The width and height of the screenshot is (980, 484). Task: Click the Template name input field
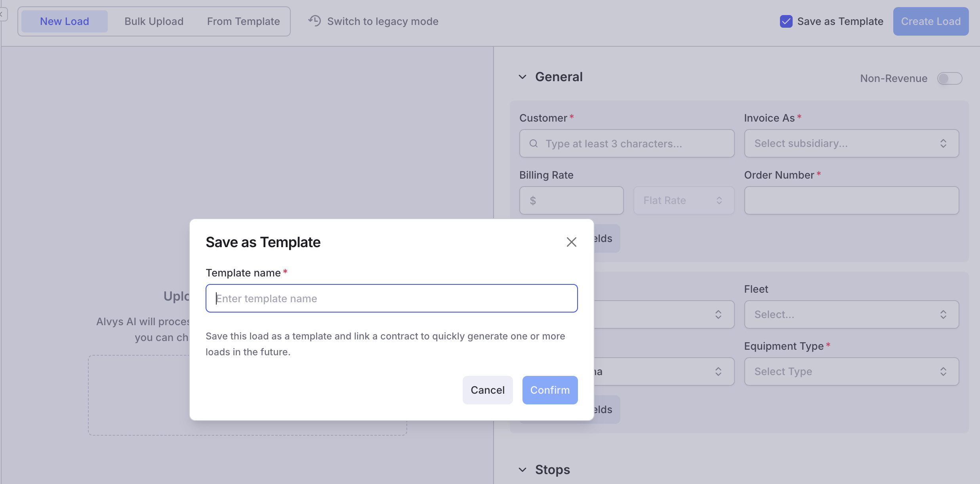click(x=391, y=298)
